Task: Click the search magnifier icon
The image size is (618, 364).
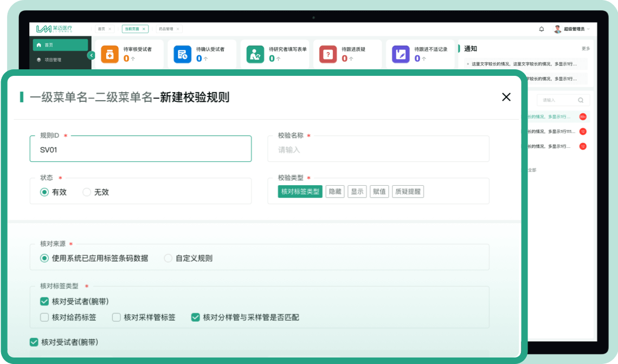Action: pos(581,100)
